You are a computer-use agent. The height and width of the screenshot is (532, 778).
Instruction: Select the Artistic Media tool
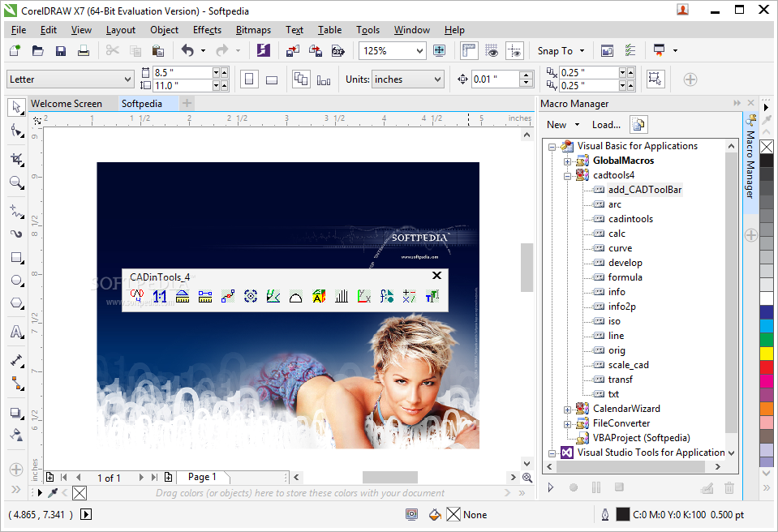click(16, 234)
